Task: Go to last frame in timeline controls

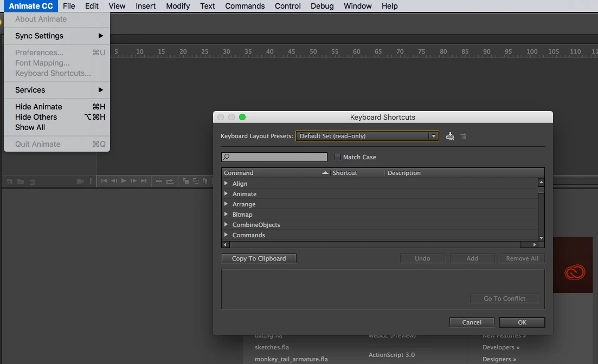Action: click(143, 181)
